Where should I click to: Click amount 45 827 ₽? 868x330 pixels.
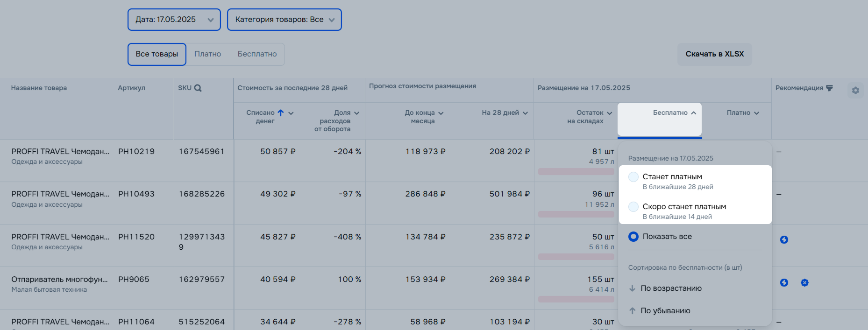(278, 237)
